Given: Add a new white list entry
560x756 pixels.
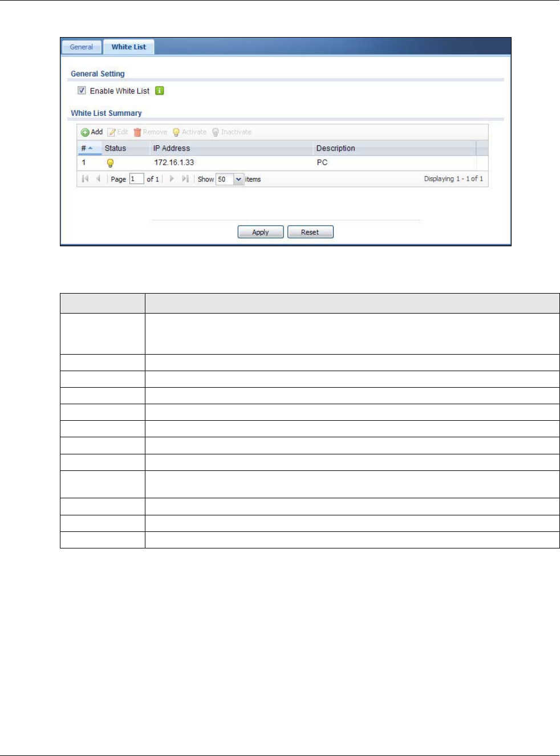Looking at the screenshot, I should point(92,132).
